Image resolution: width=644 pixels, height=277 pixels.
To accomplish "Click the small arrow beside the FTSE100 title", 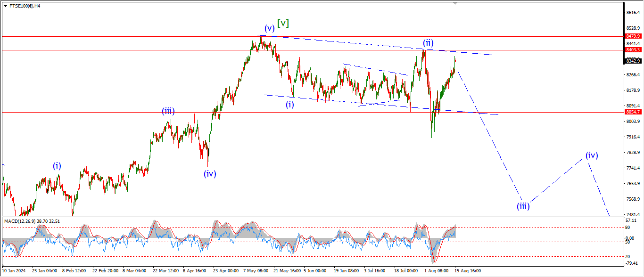I will pyautogui.click(x=5, y=6).
